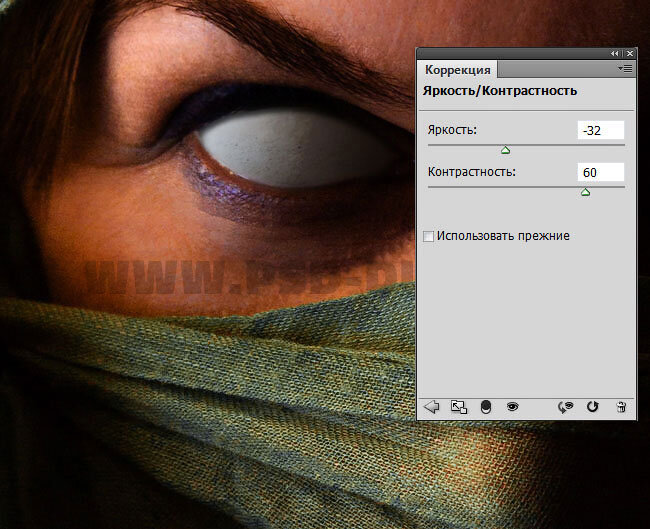Toggle adjustment layer visibility eye icon
Screen dimensions: 650x529
512,407
